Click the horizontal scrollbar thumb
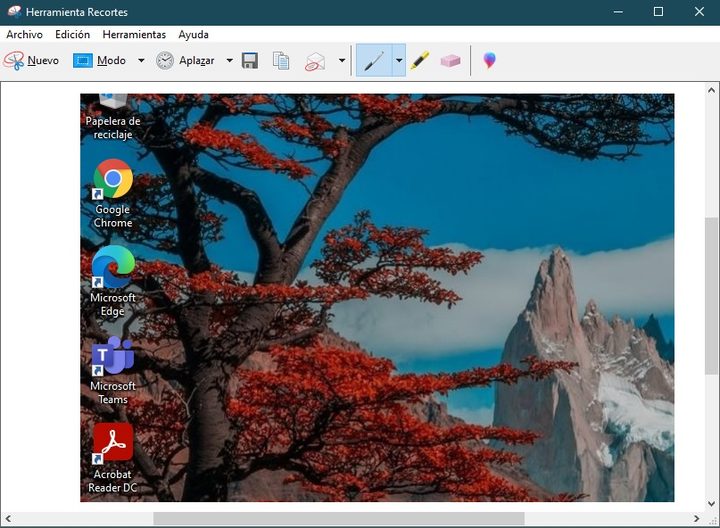 [339, 519]
